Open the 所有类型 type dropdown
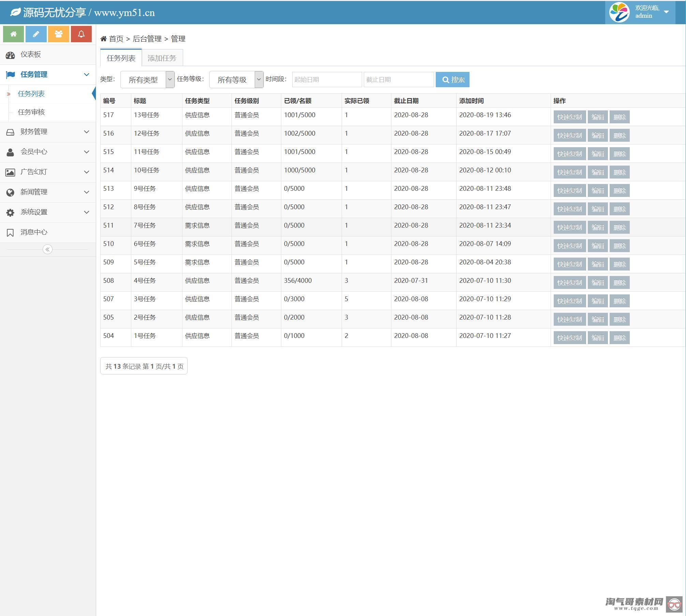Viewport: 686px width, 616px height. (x=147, y=79)
